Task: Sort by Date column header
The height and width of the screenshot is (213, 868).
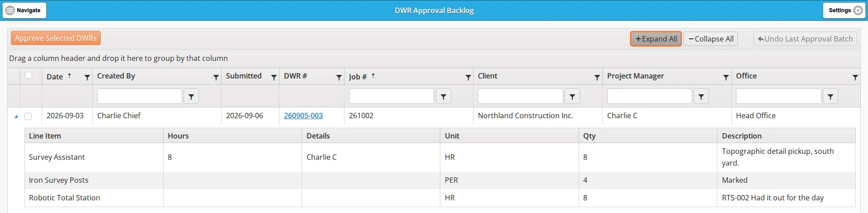Action: (55, 76)
